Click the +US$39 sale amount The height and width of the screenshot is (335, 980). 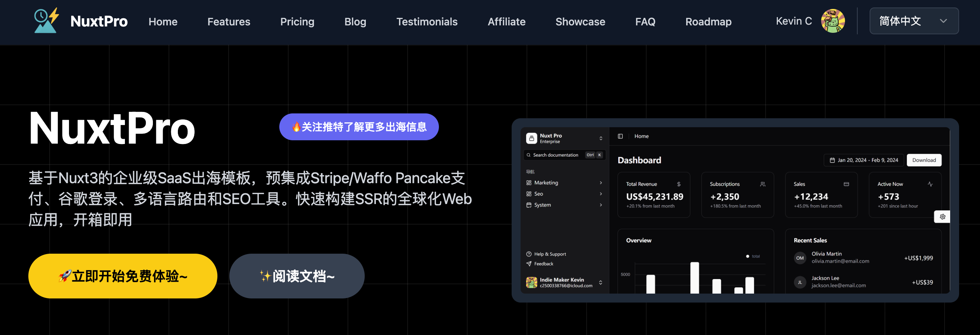(922, 282)
